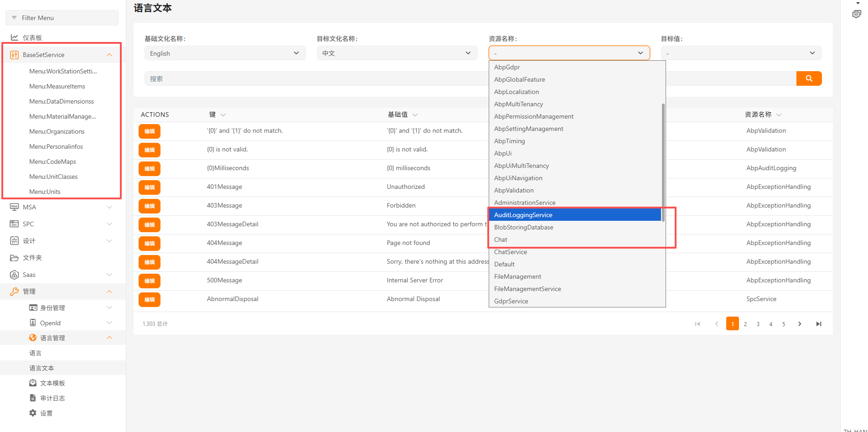Select AuditLoggingService from resource list

(x=523, y=215)
